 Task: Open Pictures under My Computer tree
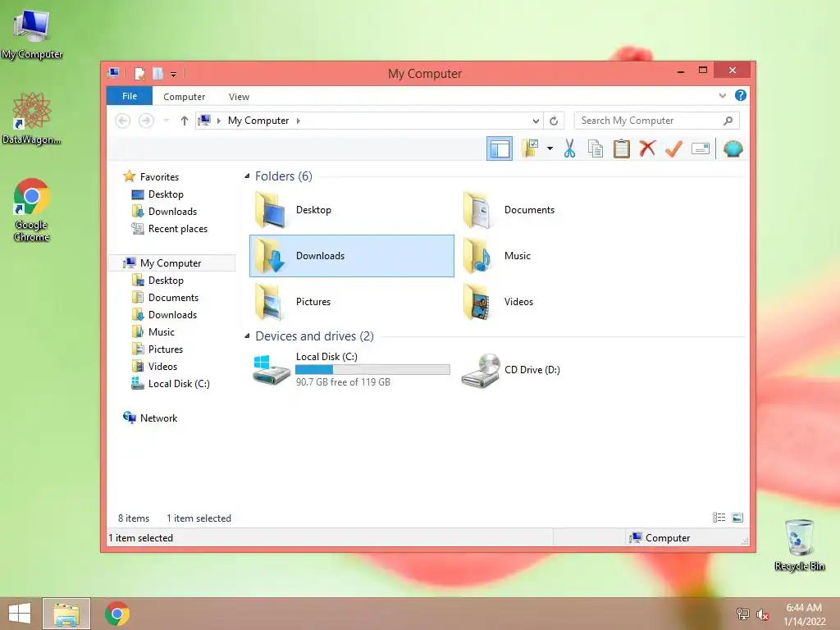[x=166, y=349]
